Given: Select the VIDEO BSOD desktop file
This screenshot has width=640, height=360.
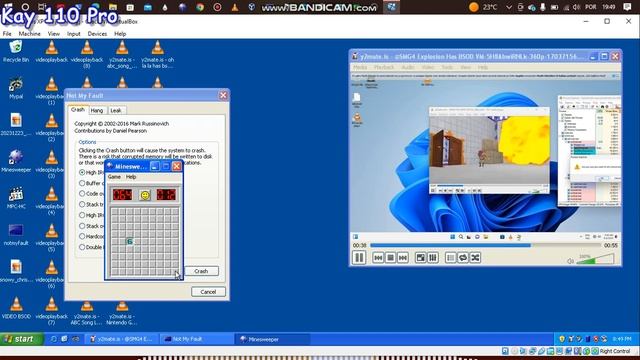Looking at the screenshot, I should click(16, 308).
